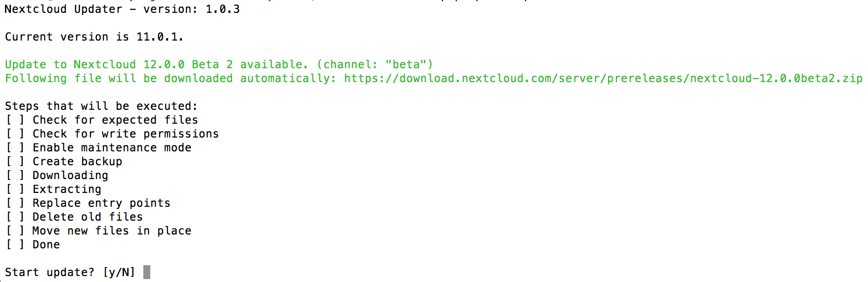Click the checkbox beside Check for expected files
868x282 pixels.
pos(15,120)
